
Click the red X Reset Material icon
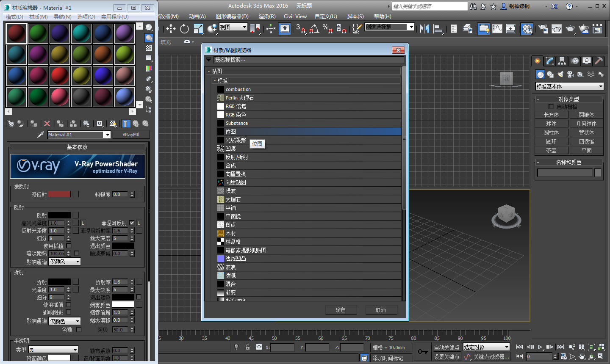click(x=47, y=124)
